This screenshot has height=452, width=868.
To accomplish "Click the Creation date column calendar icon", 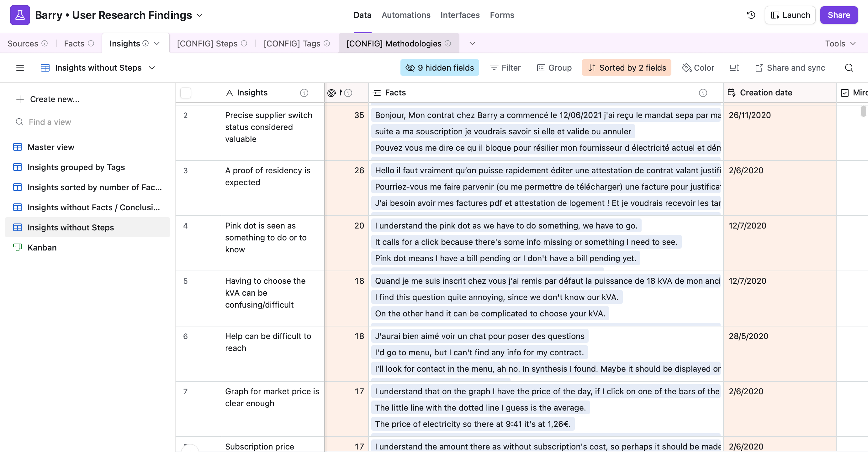I will coord(732,92).
